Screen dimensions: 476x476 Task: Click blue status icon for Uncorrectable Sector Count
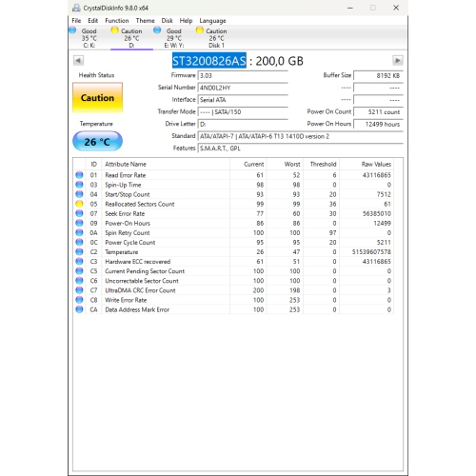pos(79,281)
